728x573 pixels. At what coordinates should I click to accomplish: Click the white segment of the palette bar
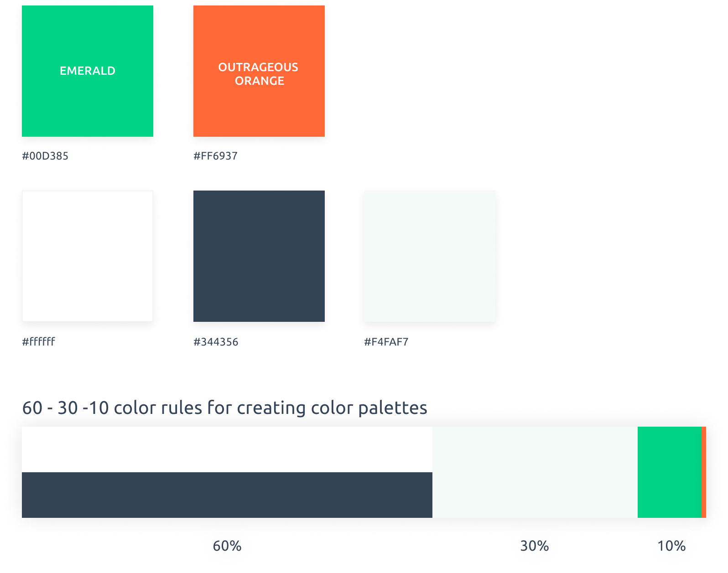pyautogui.click(x=227, y=449)
